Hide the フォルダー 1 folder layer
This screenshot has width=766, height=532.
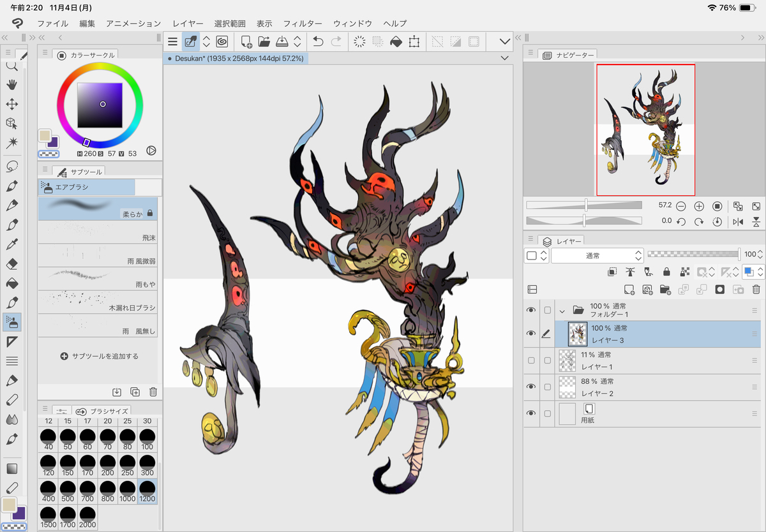530,310
